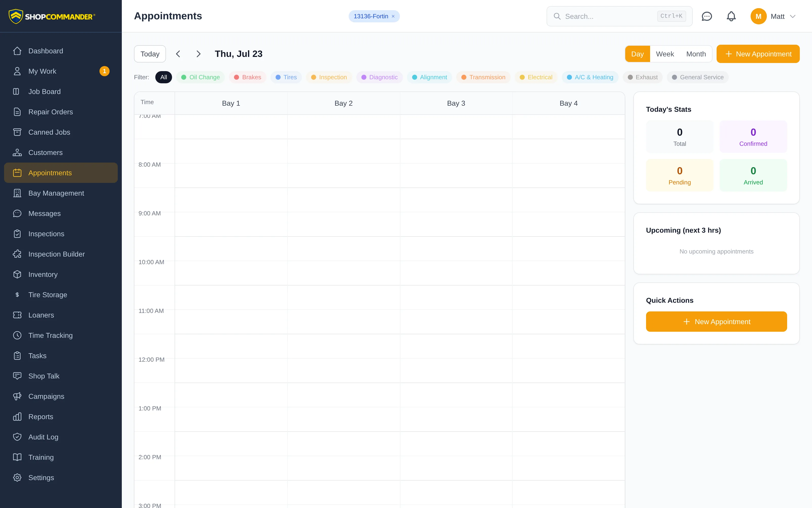
Task: Toggle the Oil Change filter
Action: click(x=200, y=77)
